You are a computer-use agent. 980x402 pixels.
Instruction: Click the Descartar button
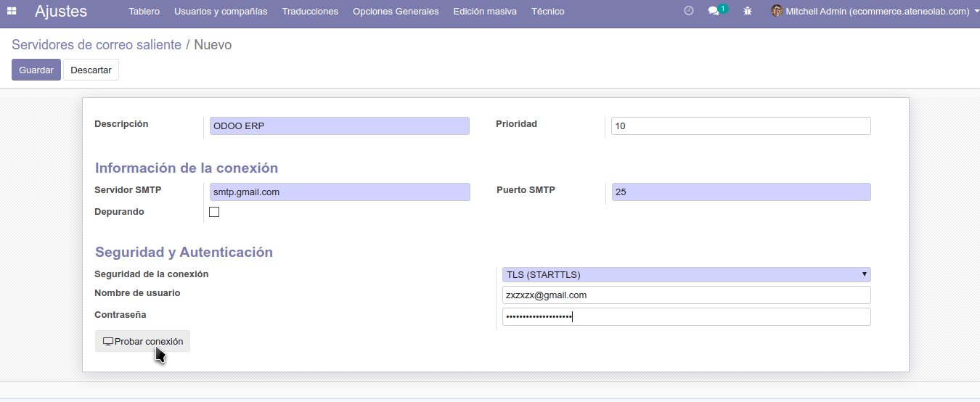click(x=91, y=70)
